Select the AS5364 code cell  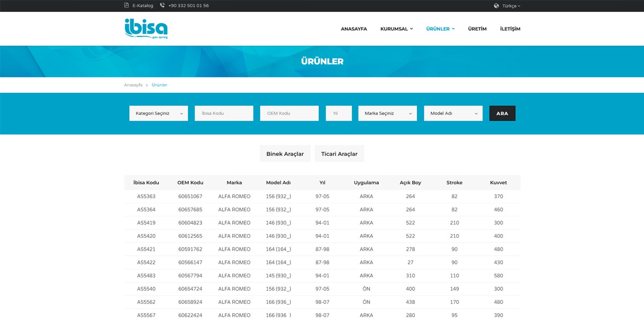click(x=146, y=209)
